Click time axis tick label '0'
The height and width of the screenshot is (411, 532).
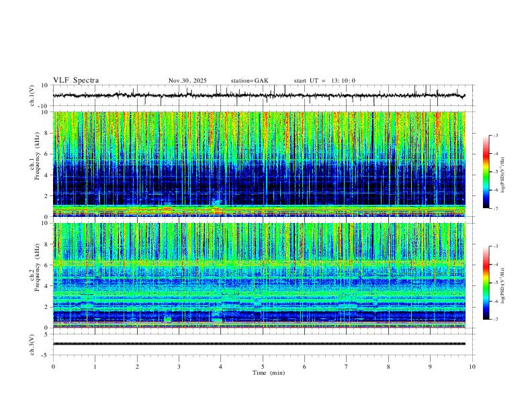53,367
